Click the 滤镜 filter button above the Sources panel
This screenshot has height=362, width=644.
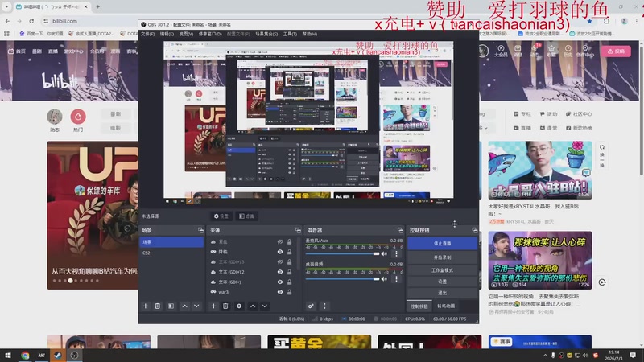[246, 216]
